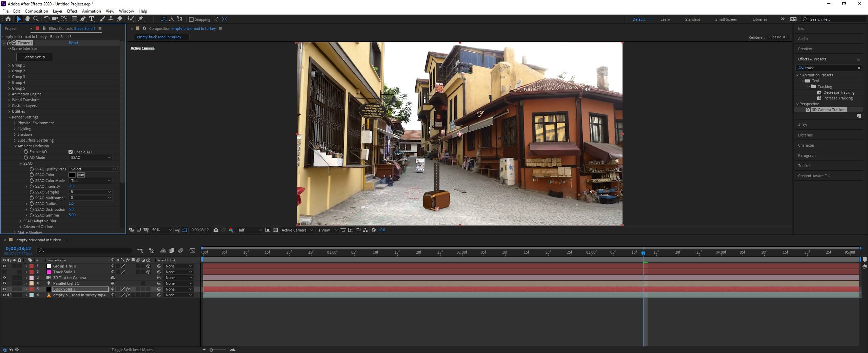Enable the Snapping checkbox

[191, 19]
